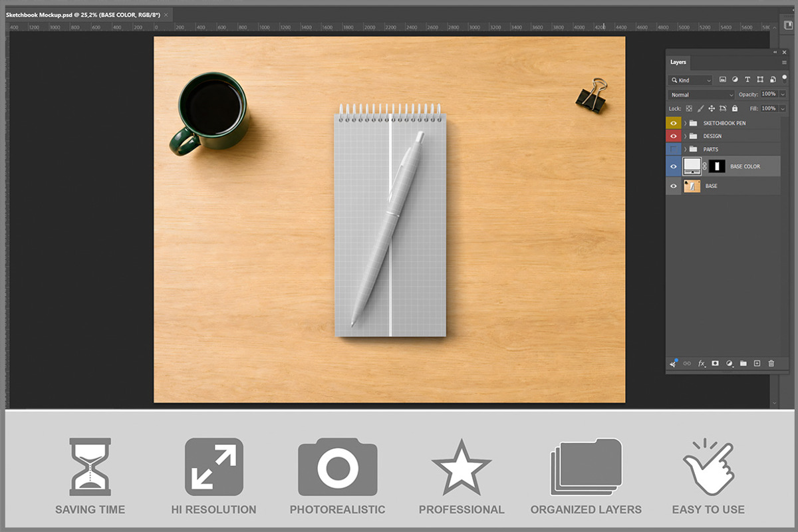This screenshot has width=798, height=532.
Task: Click the Fill value field
Action: tap(769, 108)
